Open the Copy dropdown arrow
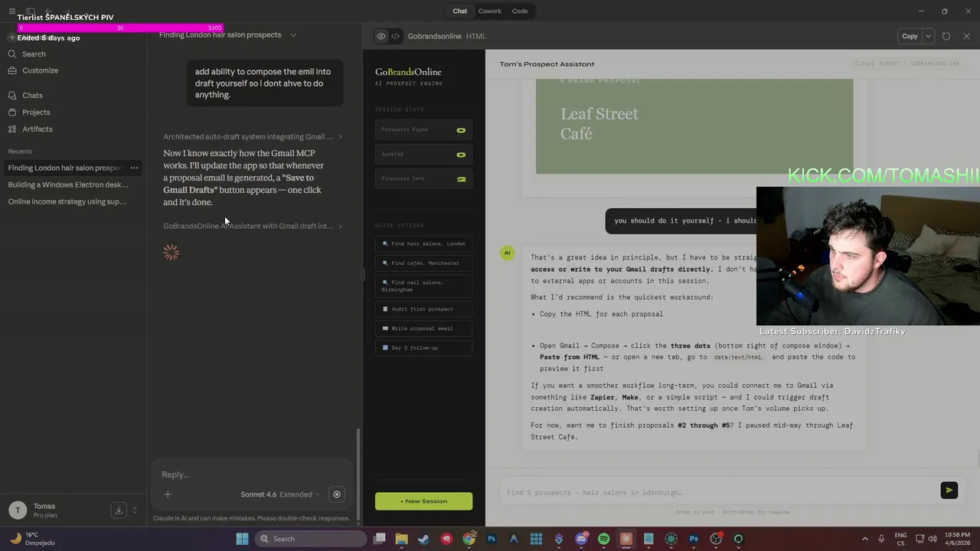 pyautogui.click(x=928, y=36)
